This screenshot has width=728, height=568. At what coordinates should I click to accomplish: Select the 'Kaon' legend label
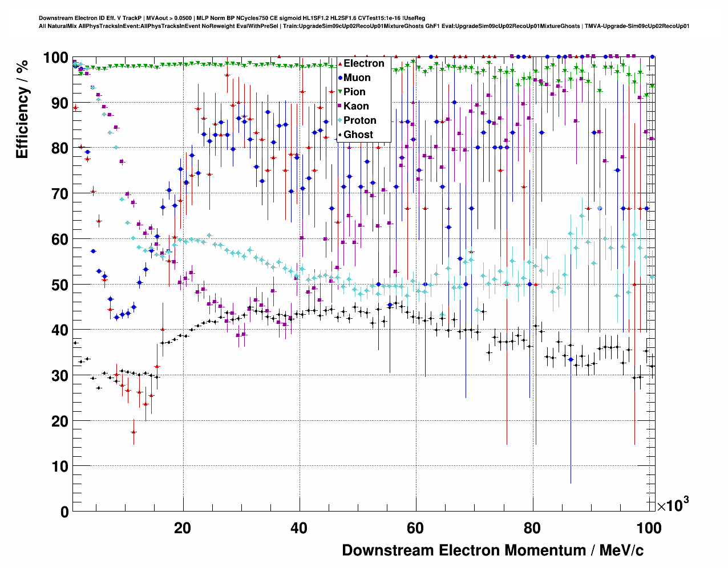356,106
